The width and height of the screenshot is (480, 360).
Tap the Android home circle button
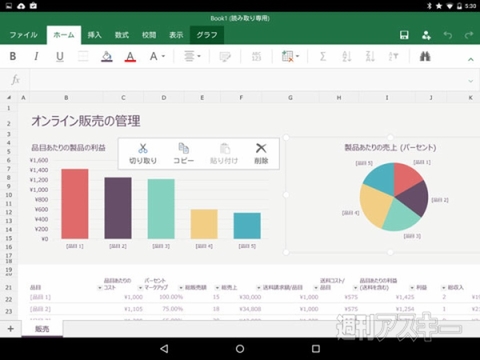point(240,349)
